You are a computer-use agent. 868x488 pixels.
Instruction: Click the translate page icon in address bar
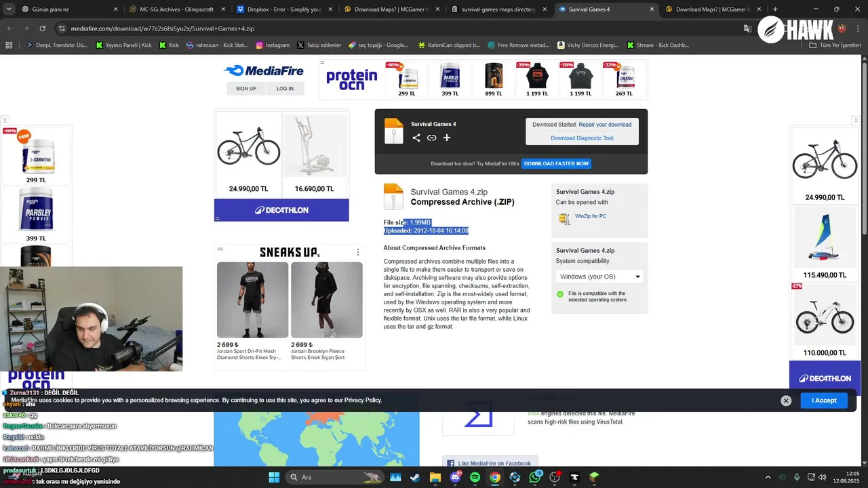pos(747,28)
